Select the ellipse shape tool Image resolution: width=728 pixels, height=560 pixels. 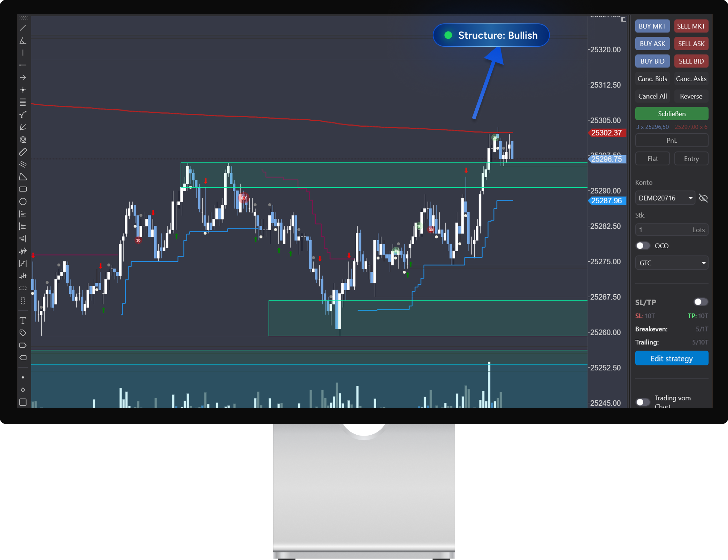(23, 202)
